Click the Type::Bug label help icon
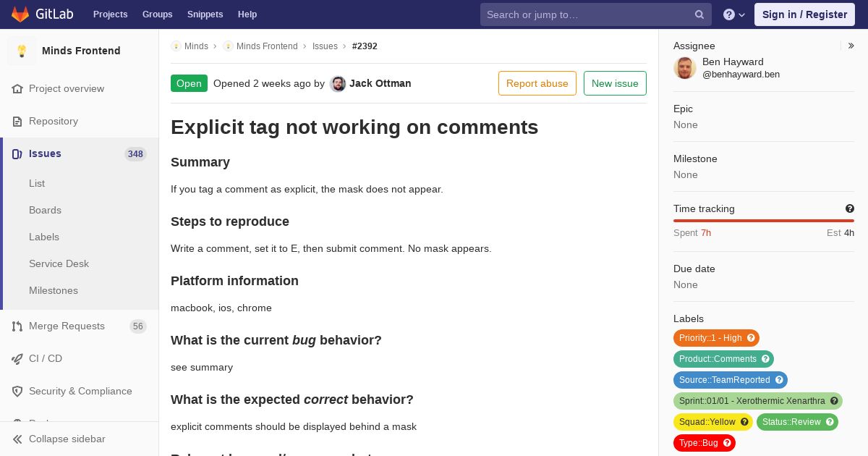The width and height of the screenshot is (868, 456). pyautogui.click(x=727, y=443)
